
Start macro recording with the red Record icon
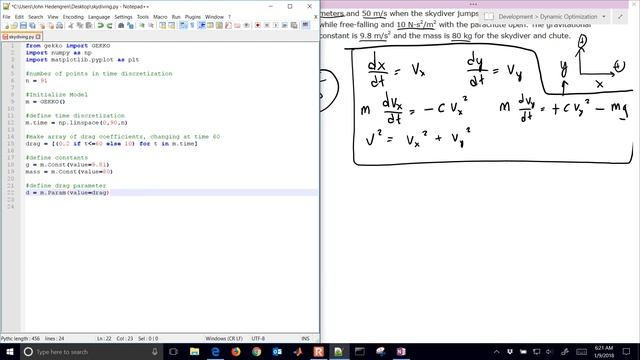pyautogui.click(x=258, y=25)
